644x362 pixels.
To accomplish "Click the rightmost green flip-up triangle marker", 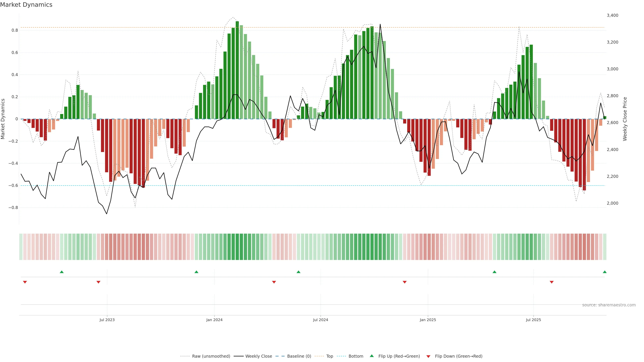I will [604, 272].
